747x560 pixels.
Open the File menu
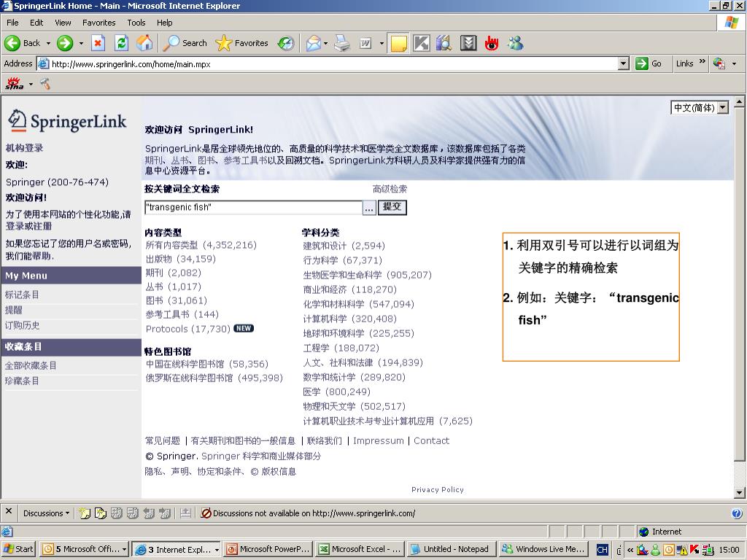pos(12,23)
